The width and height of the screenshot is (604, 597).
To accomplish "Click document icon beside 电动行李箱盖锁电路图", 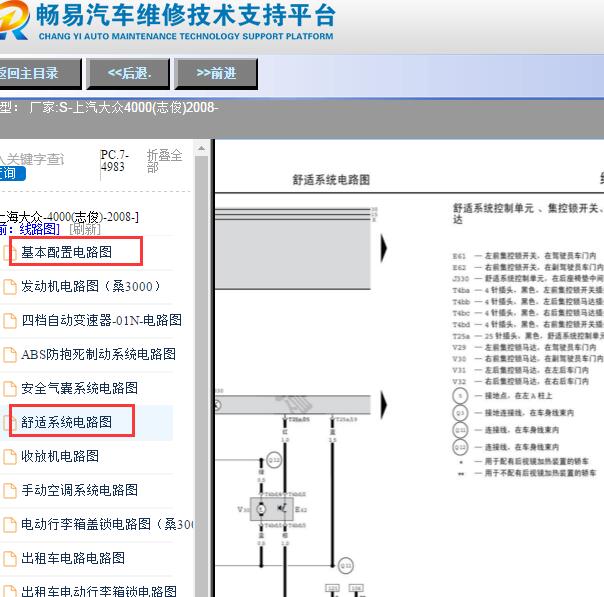I will click(10, 524).
